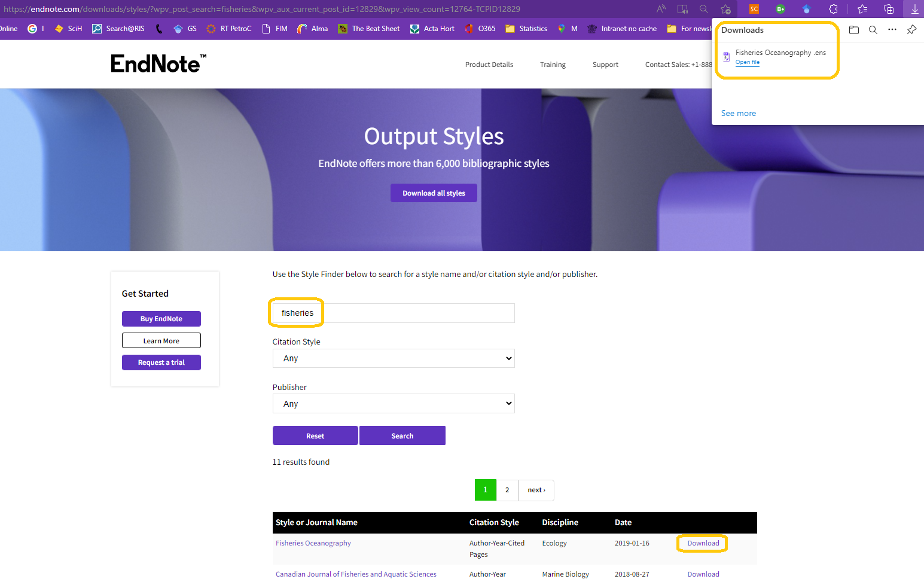Add this page to favorites
The width and height of the screenshot is (924, 582).
[725, 9]
